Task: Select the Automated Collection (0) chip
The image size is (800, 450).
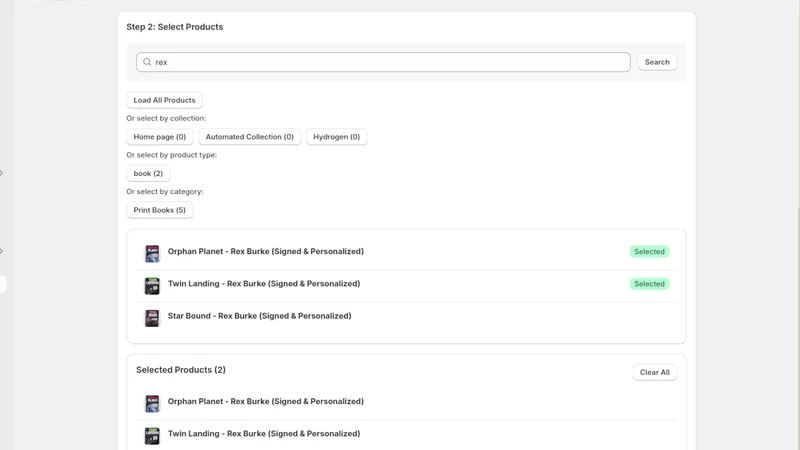Action: tap(249, 137)
